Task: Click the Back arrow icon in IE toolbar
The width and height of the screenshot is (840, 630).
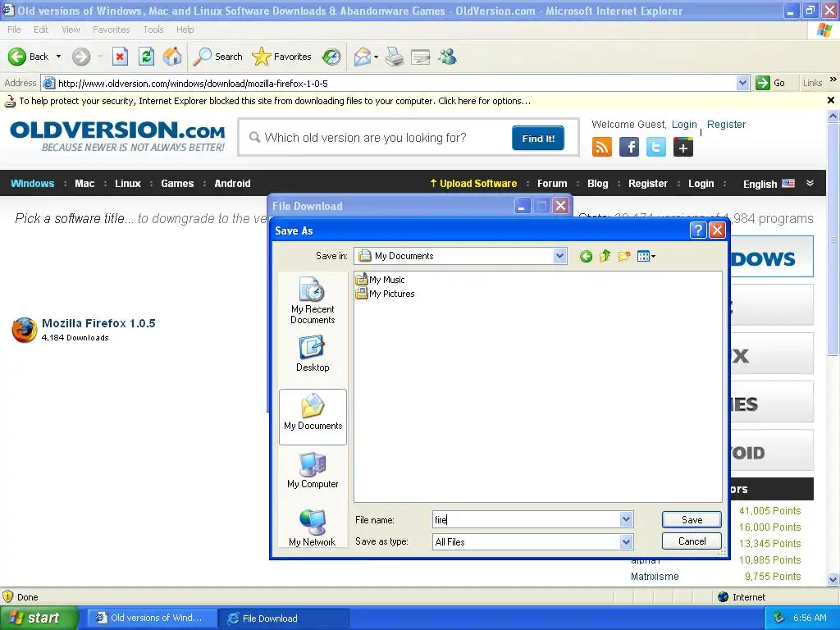Action: coord(17,57)
